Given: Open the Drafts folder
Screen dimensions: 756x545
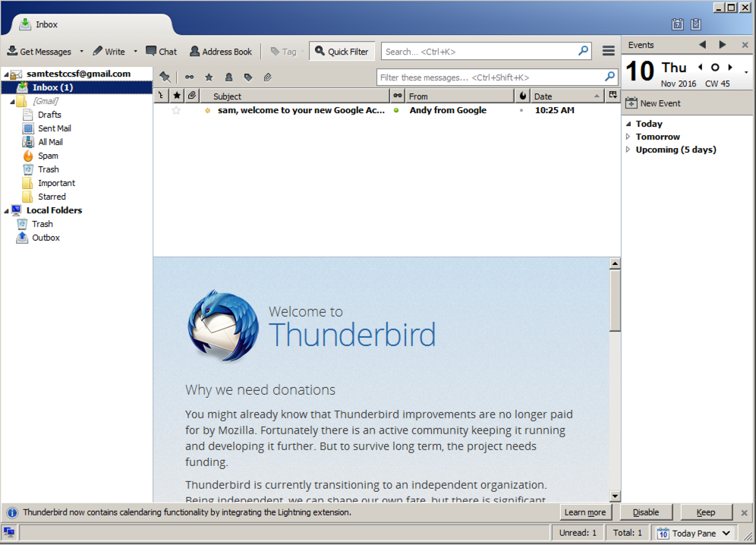Looking at the screenshot, I should click(49, 115).
